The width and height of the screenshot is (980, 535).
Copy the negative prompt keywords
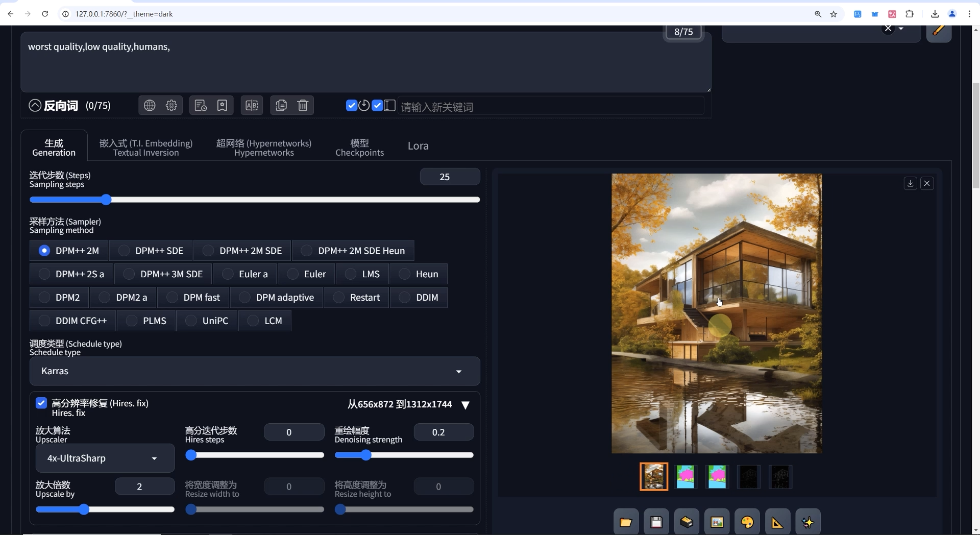(x=281, y=106)
